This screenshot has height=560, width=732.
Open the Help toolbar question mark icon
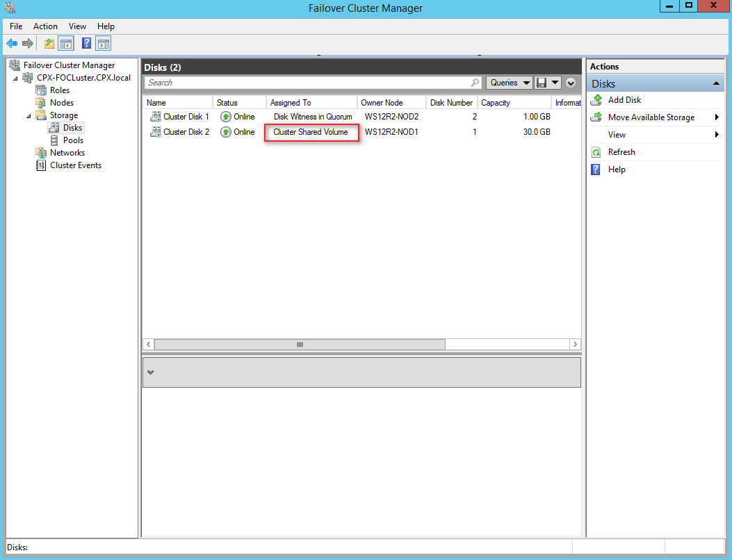86,43
